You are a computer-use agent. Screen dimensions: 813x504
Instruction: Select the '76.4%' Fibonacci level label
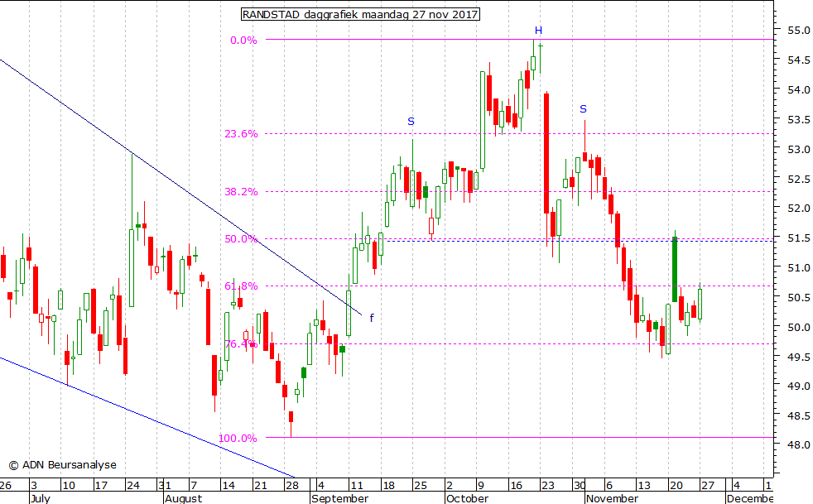pos(241,343)
